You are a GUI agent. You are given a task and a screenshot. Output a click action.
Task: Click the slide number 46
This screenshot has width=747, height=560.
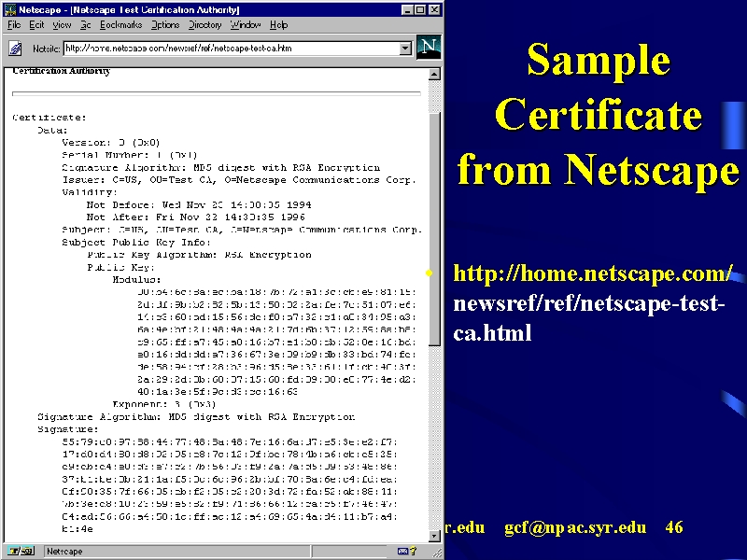674,527
